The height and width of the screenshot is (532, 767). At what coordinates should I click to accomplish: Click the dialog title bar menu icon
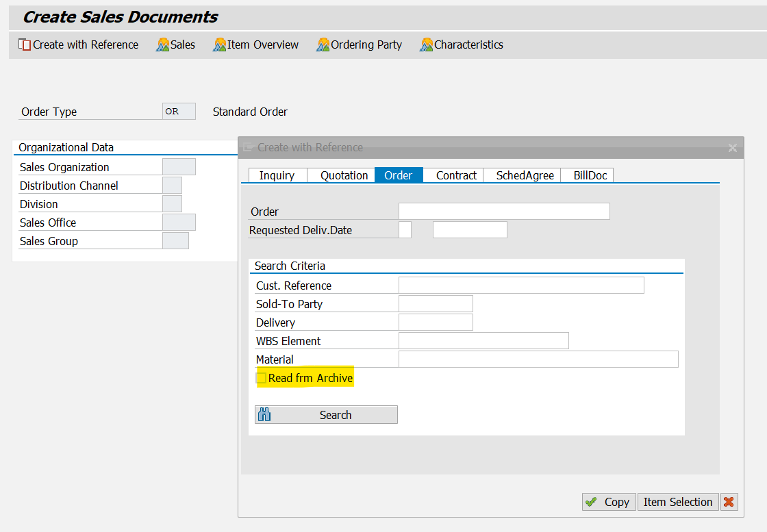tap(248, 147)
